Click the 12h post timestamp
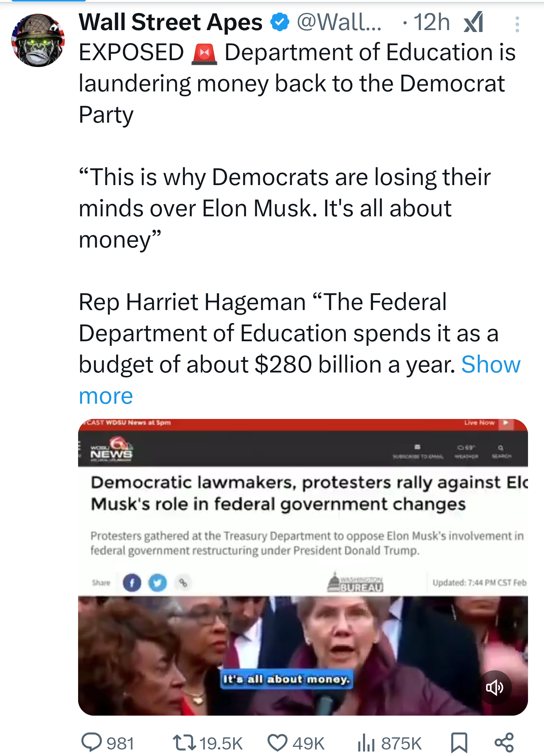 (432, 22)
